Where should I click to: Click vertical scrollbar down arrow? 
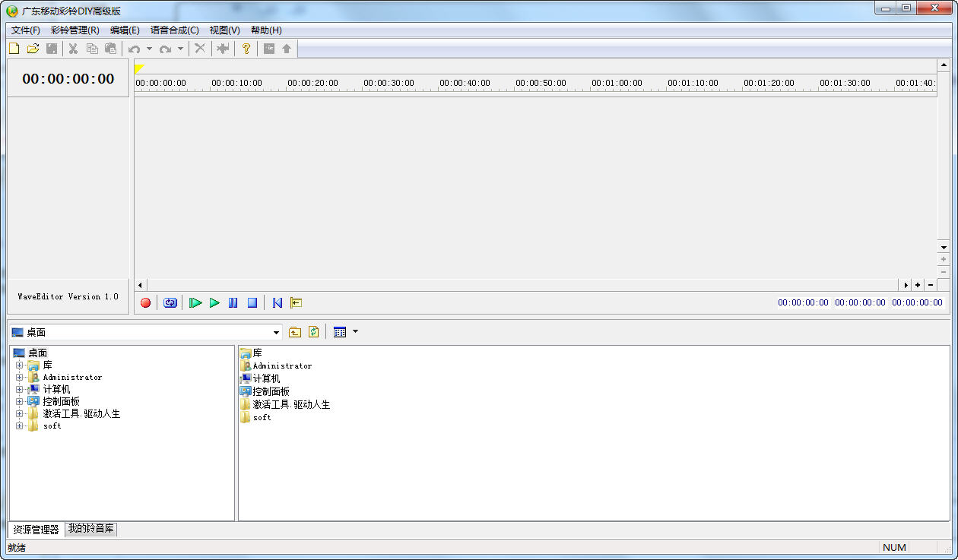944,247
